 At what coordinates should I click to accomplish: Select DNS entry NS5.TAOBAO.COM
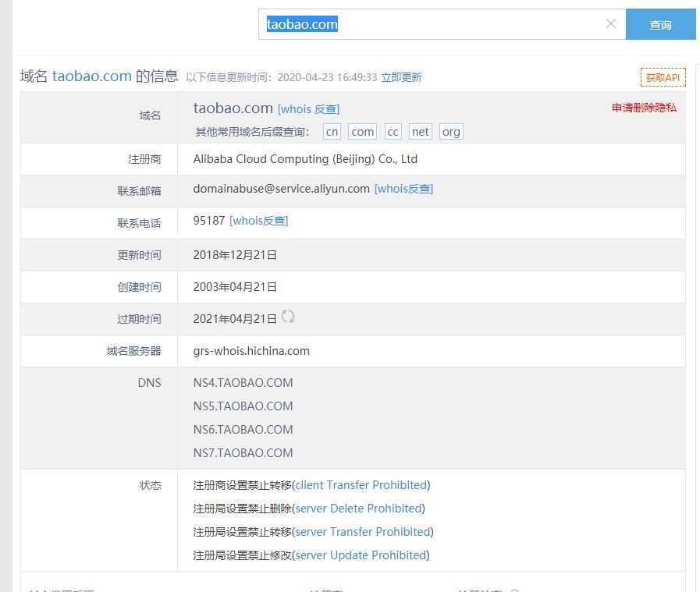[243, 406]
